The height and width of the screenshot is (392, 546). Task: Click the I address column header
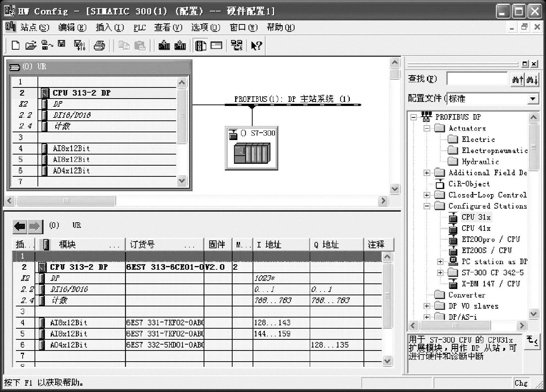pyautogui.click(x=281, y=245)
